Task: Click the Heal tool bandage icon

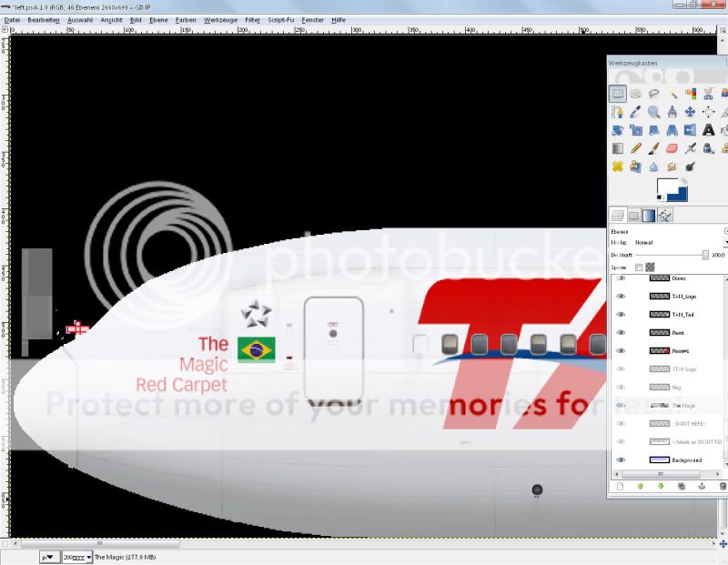Action: tap(618, 166)
